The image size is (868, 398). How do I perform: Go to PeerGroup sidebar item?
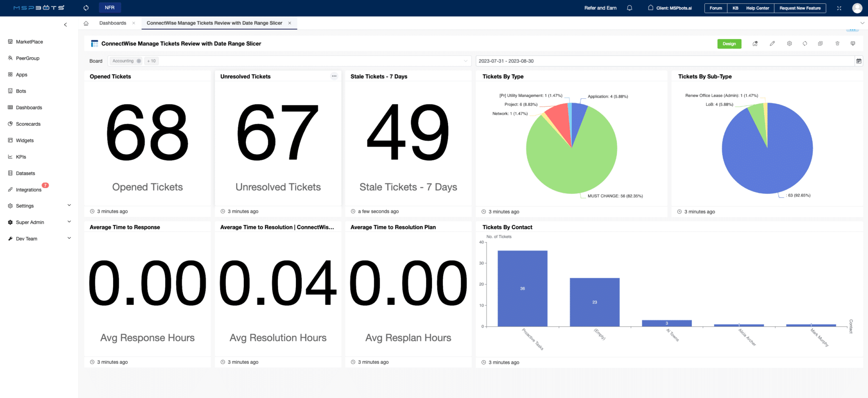click(x=28, y=58)
